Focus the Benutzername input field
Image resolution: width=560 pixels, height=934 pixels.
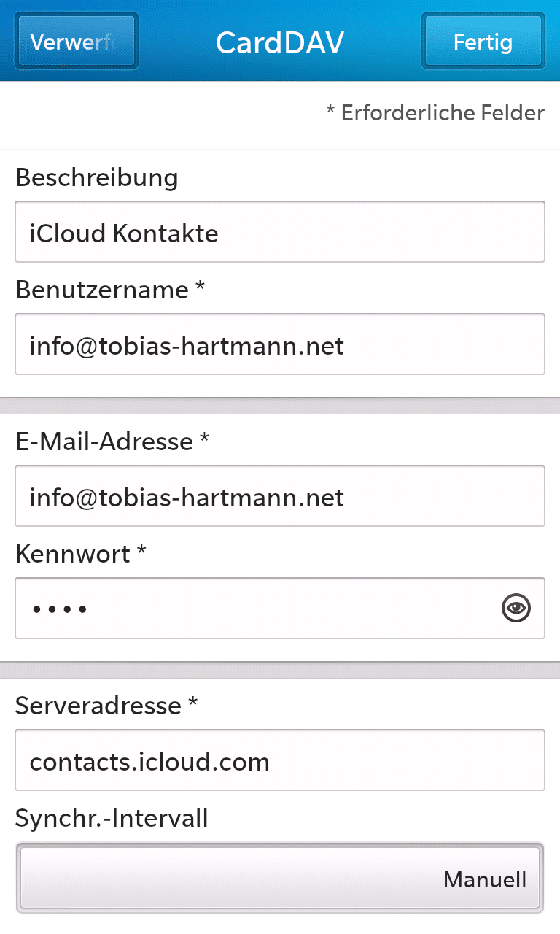pyautogui.click(x=280, y=344)
